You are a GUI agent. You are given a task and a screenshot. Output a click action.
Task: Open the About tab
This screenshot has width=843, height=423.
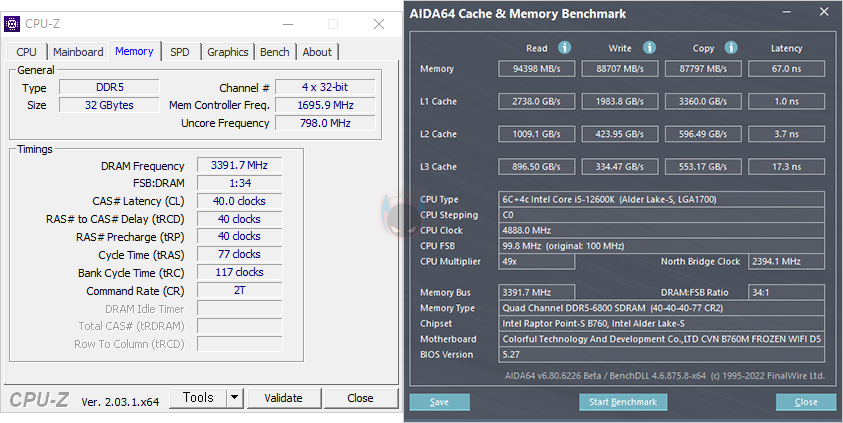click(317, 52)
